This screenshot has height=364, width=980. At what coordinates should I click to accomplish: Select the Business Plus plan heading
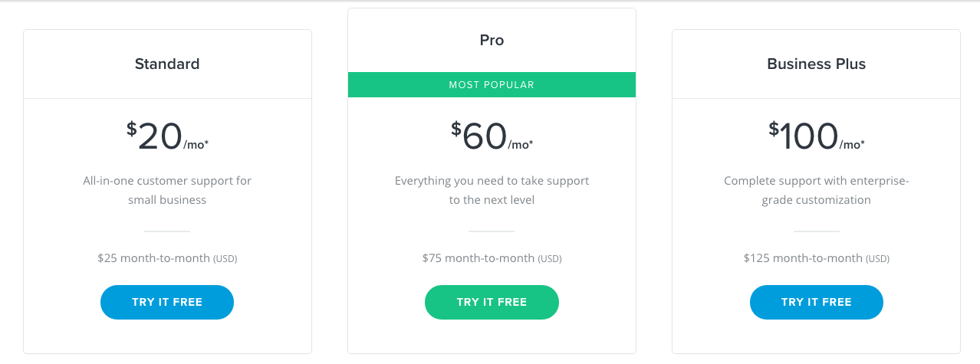click(816, 64)
